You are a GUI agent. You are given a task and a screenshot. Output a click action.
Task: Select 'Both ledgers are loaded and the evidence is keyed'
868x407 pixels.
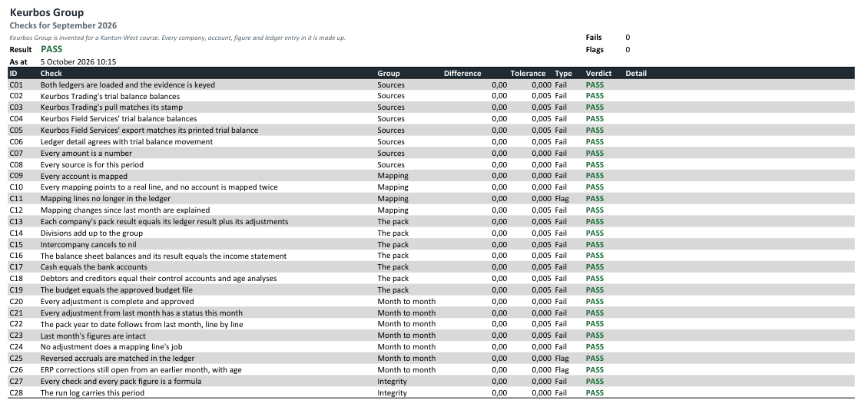(x=128, y=84)
